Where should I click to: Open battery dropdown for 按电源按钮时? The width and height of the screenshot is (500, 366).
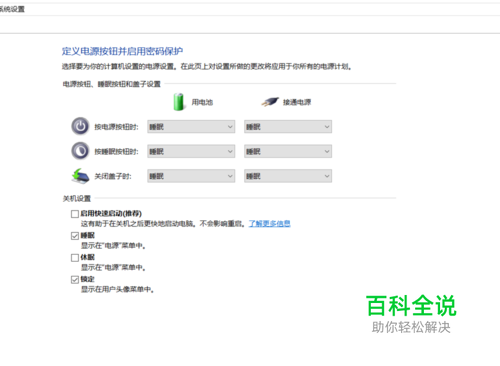point(191,127)
